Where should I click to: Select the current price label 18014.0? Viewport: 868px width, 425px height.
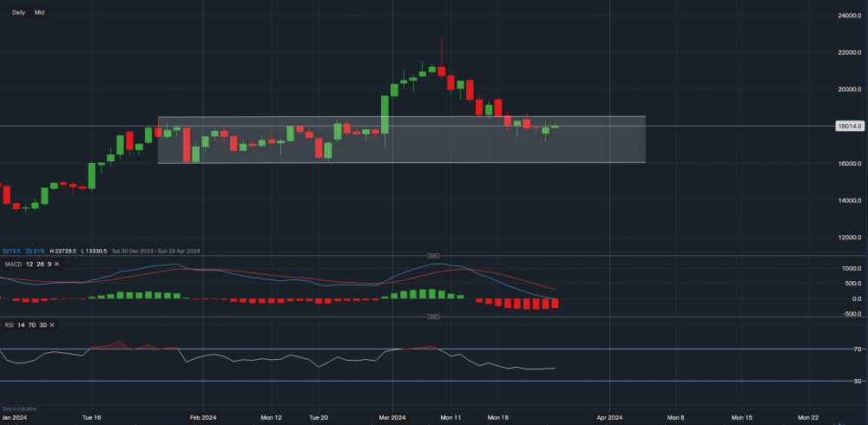pyautogui.click(x=847, y=127)
